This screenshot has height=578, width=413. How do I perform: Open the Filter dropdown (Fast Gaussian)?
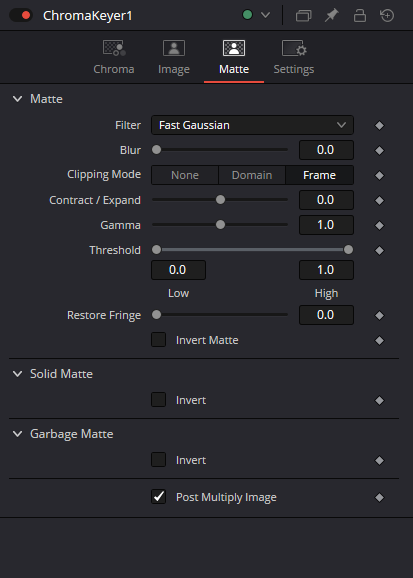[252, 125]
